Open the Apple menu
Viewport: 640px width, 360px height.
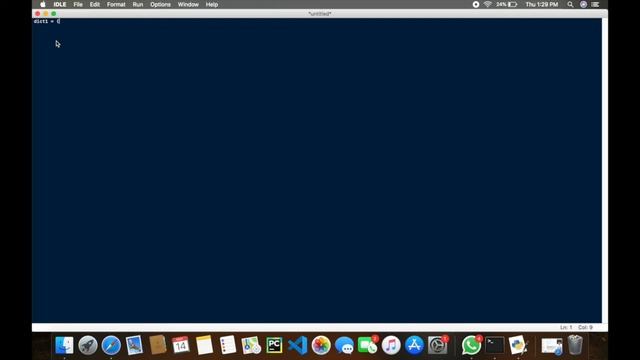click(42, 4)
